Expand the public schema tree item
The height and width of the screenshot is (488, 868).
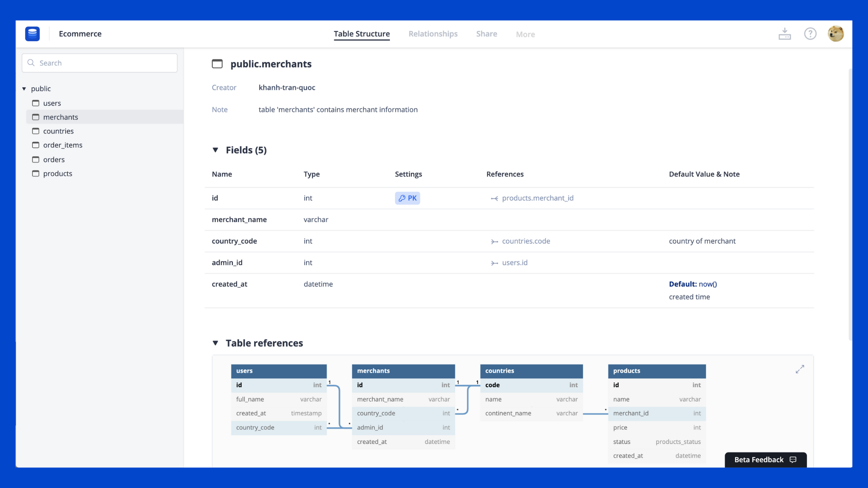pos(24,88)
